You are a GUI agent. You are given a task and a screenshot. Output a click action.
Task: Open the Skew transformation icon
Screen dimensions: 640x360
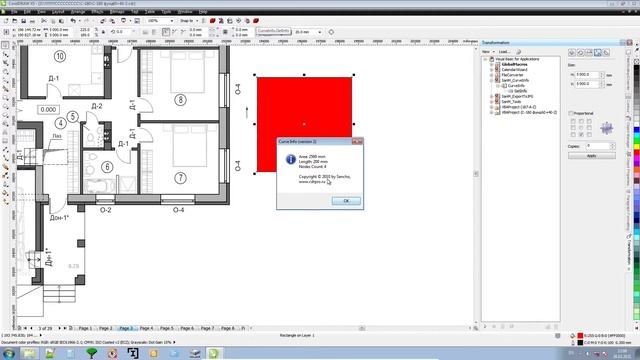point(607,53)
